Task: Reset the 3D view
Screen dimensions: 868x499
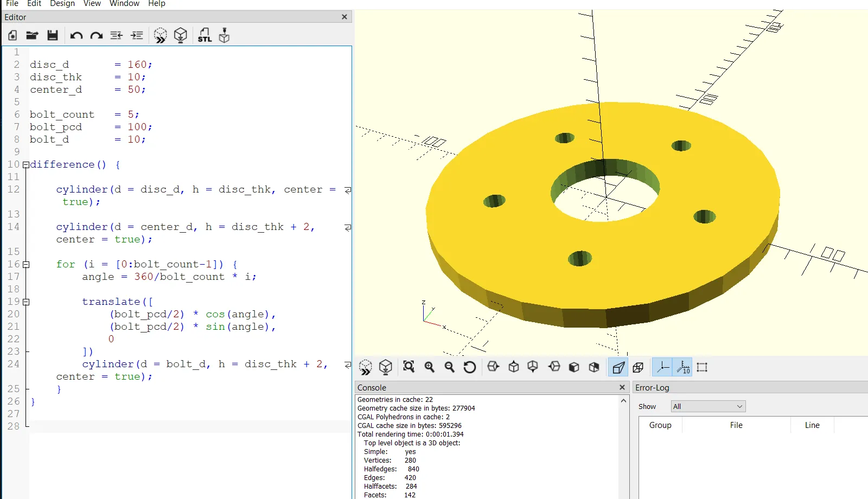Action: (470, 367)
